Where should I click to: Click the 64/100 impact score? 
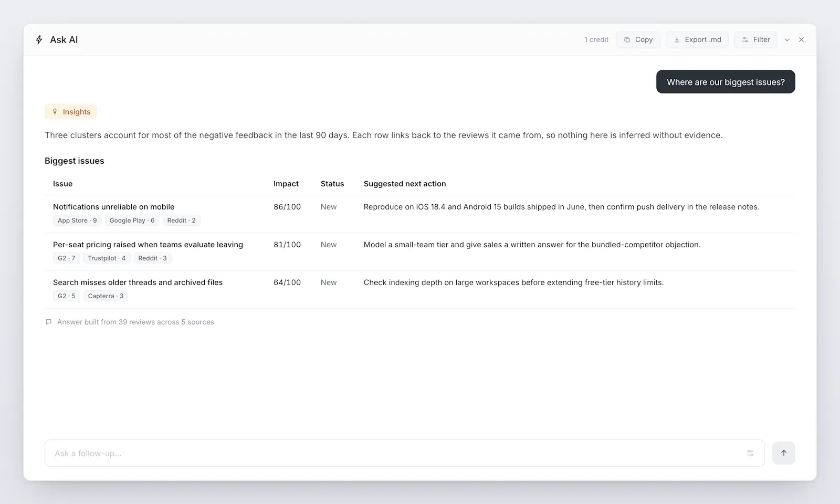click(x=287, y=282)
